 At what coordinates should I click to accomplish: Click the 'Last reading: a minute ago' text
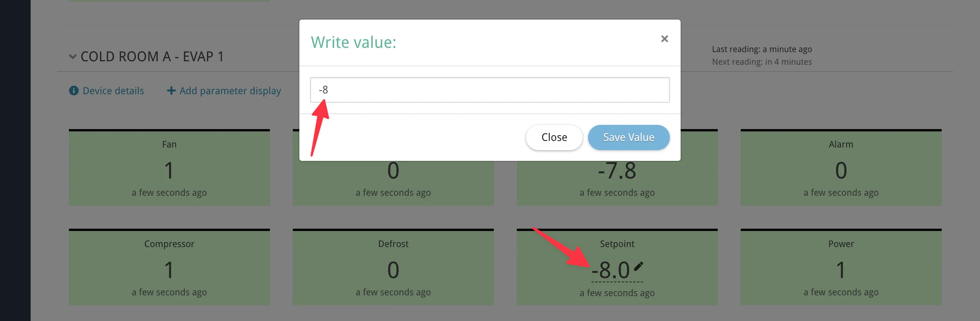click(762, 49)
